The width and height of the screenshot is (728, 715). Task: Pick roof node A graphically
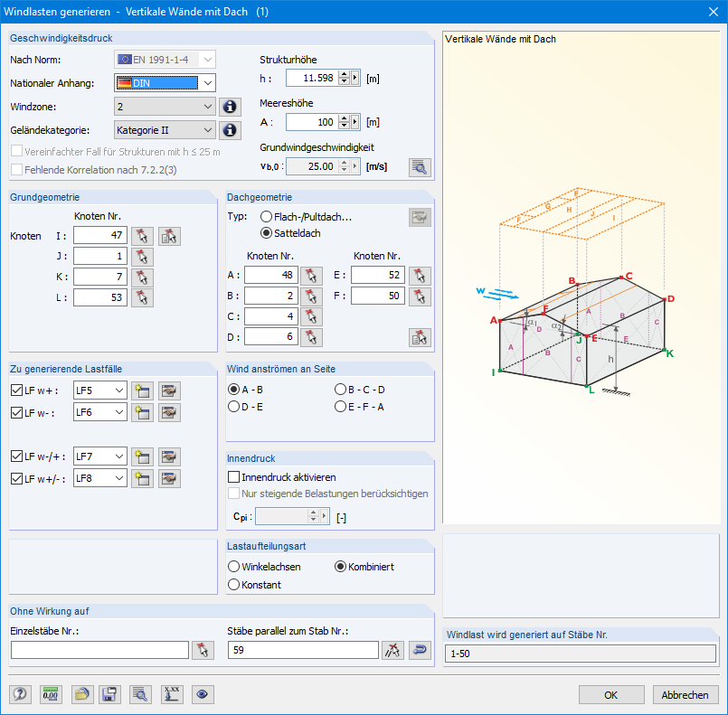click(x=311, y=276)
